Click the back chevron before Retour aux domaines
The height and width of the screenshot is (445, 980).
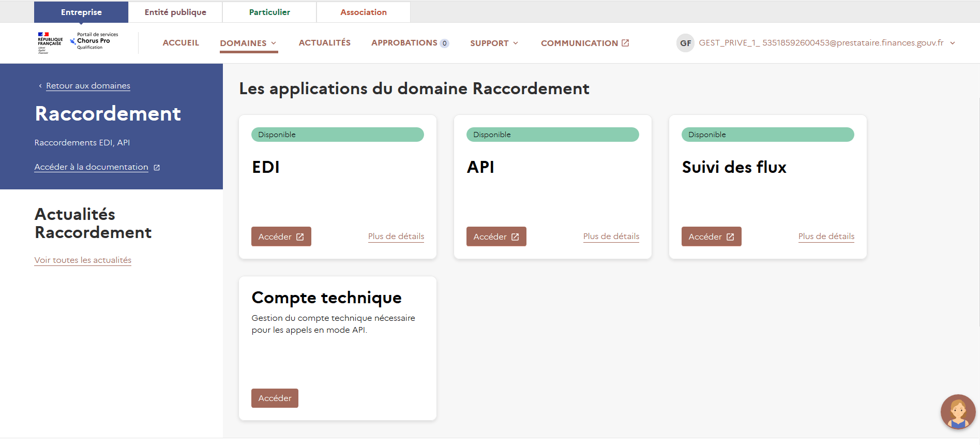point(40,86)
